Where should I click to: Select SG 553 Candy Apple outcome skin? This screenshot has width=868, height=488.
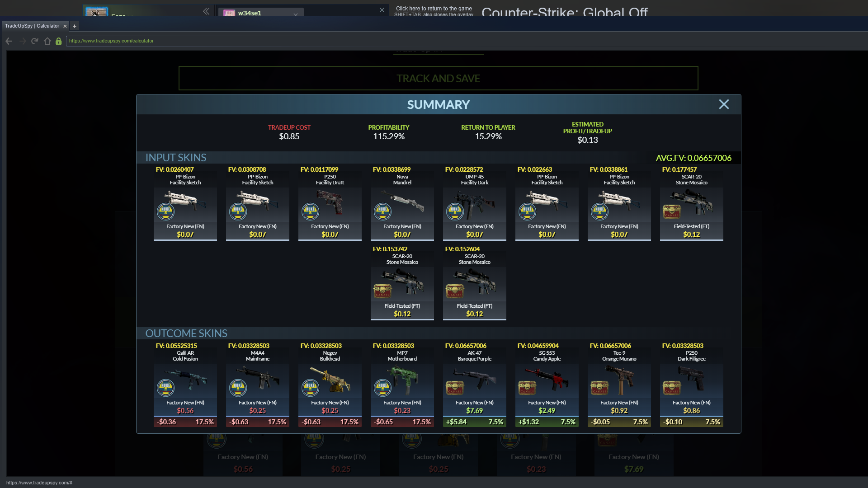tap(547, 384)
